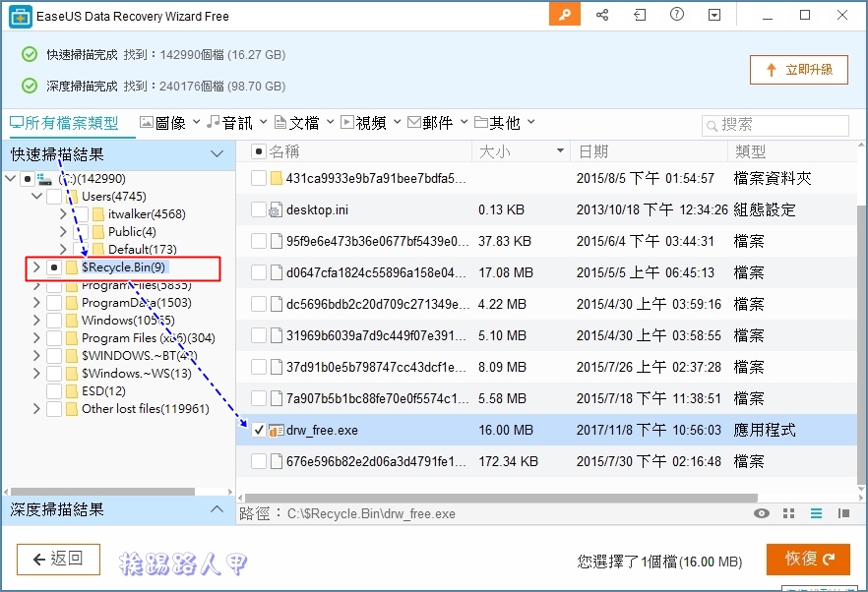The image size is (868, 592).
Task: Click the 搜索 search input field
Action: [x=775, y=126]
